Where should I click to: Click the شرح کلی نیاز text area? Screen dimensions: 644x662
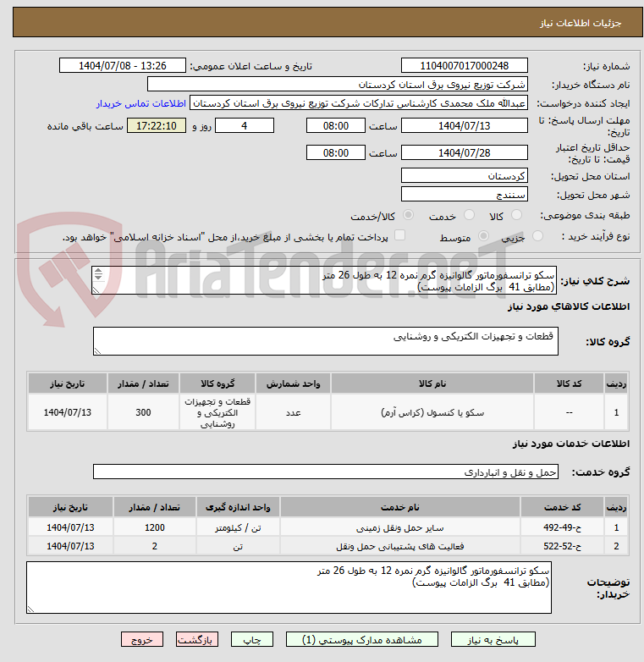pos(324,280)
